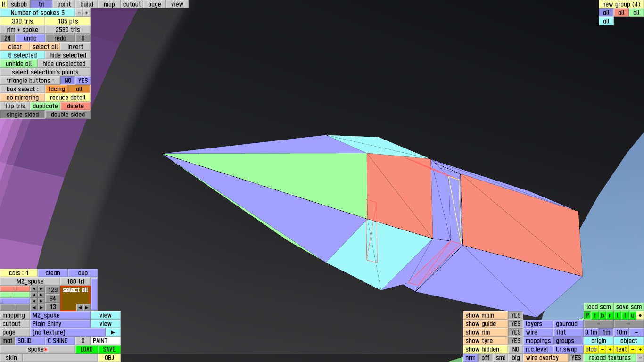Viewport: 644px width, 362px height.
Task: Click the left arrow inside the brown colour swatch
Action: tap(80, 307)
